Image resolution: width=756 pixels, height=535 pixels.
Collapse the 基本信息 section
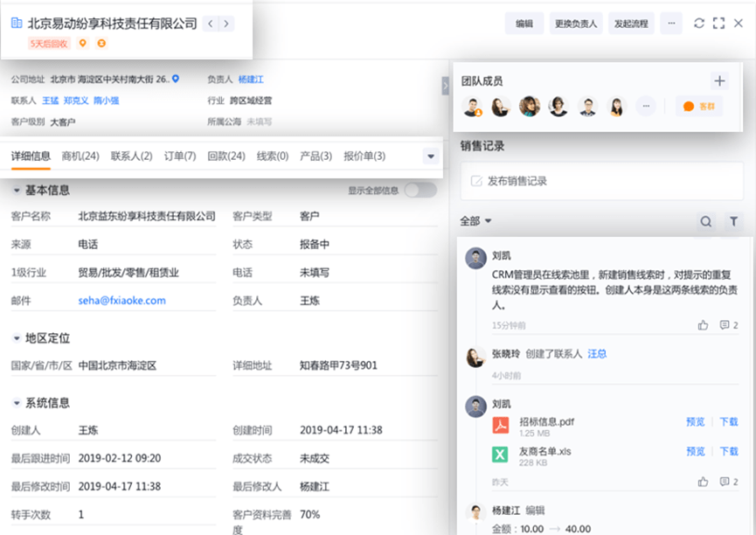[17, 191]
